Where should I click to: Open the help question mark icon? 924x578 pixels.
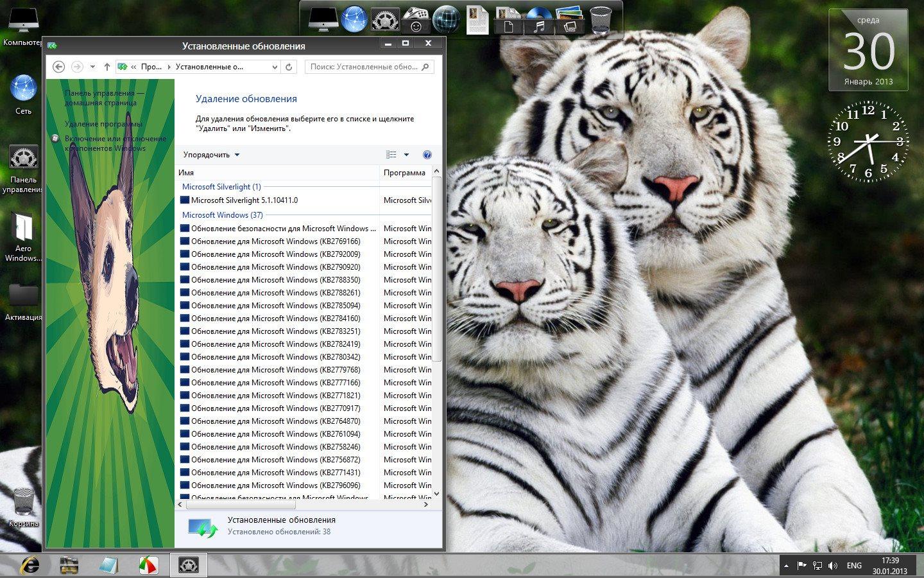pyautogui.click(x=427, y=155)
